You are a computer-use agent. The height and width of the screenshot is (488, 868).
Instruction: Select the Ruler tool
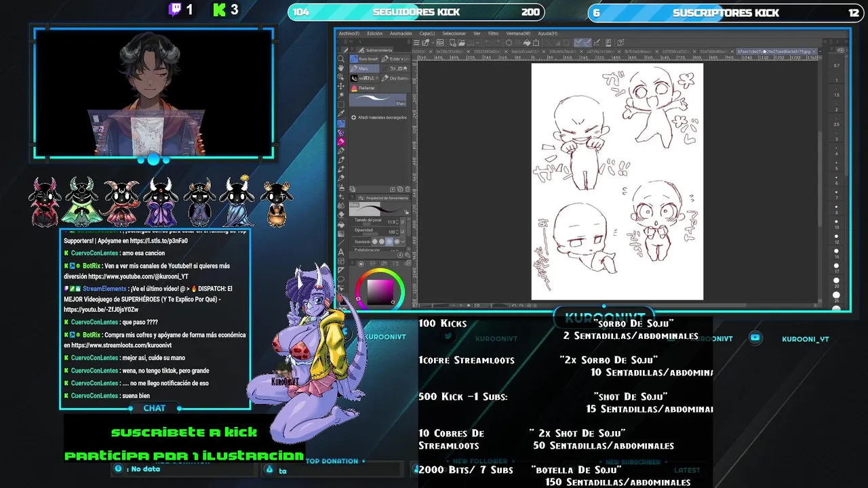point(341,270)
